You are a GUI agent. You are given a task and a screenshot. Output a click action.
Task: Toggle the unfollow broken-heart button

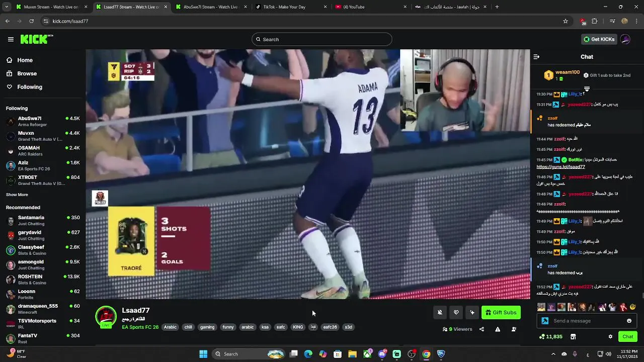pyautogui.click(x=456, y=313)
